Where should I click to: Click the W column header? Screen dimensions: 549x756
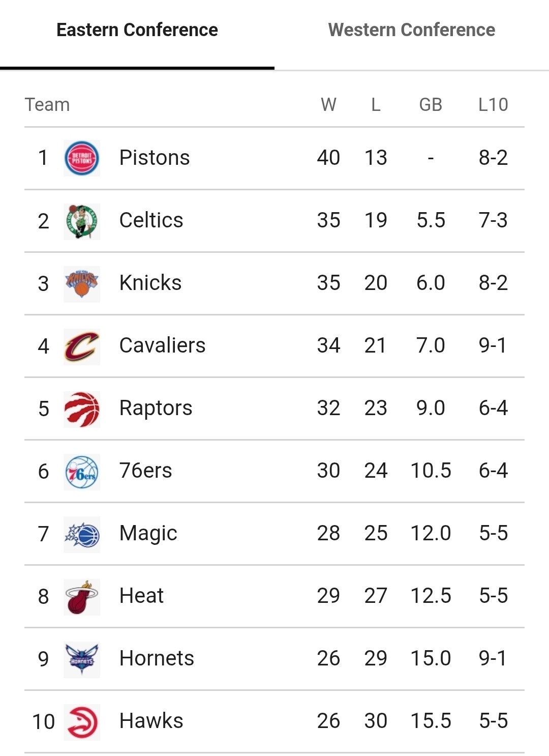pos(328,105)
